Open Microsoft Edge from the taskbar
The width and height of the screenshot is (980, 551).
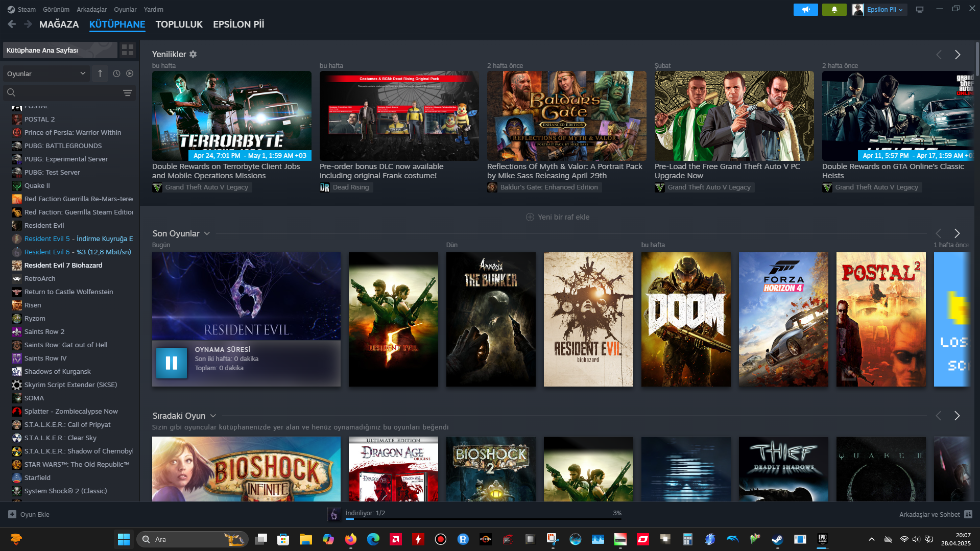pyautogui.click(x=373, y=539)
